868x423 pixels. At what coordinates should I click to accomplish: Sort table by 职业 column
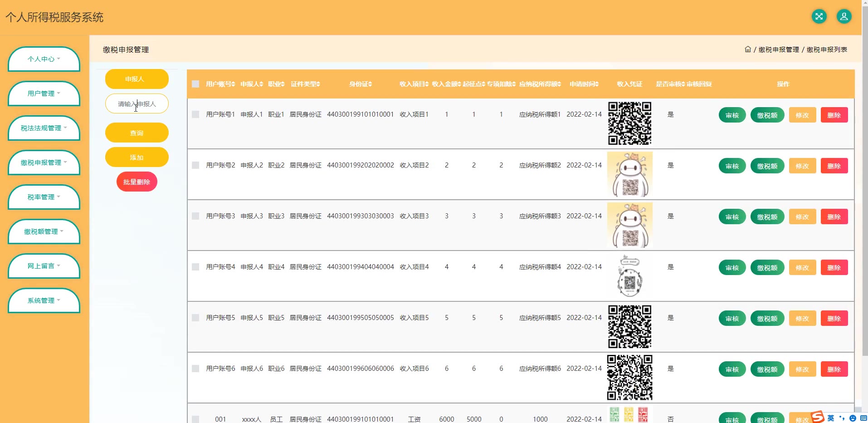pos(276,84)
